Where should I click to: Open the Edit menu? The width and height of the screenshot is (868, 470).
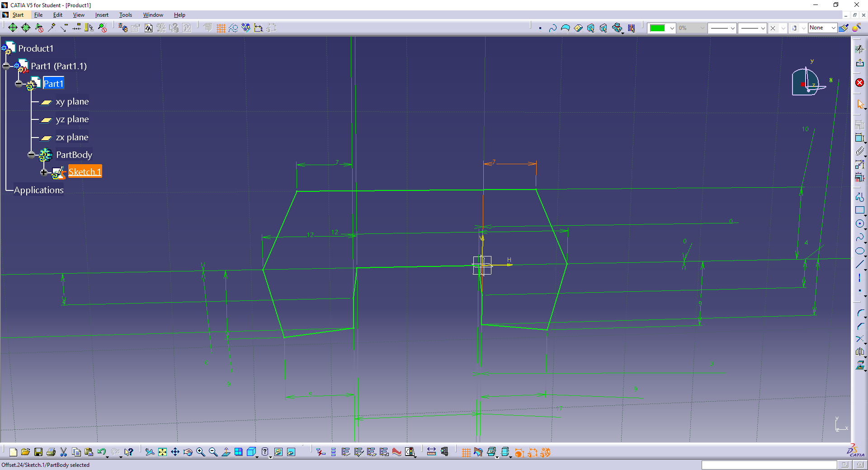57,15
